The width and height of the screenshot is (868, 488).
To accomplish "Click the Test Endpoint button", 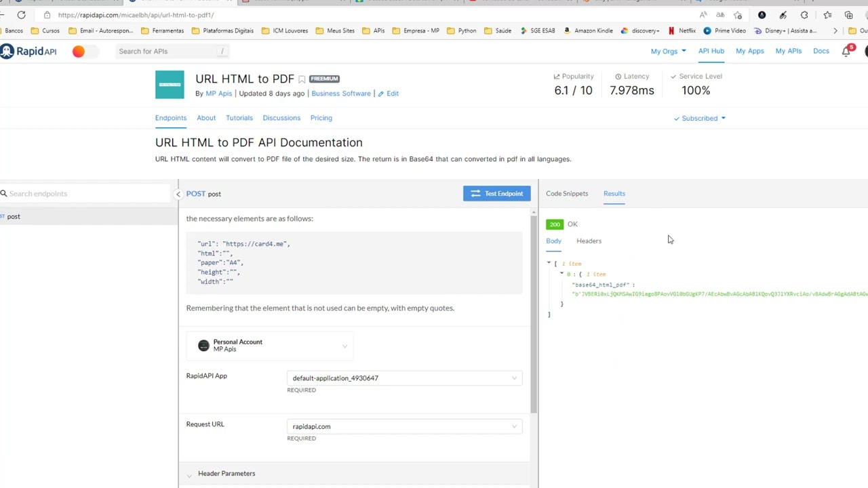I will tap(497, 194).
